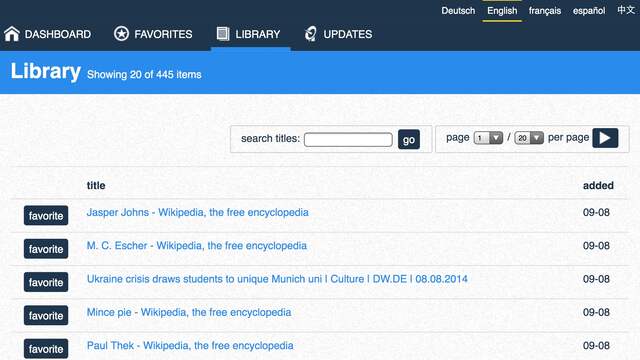This screenshot has height=360, width=640.
Task: Open the items per page dropdown
Action: 529,138
